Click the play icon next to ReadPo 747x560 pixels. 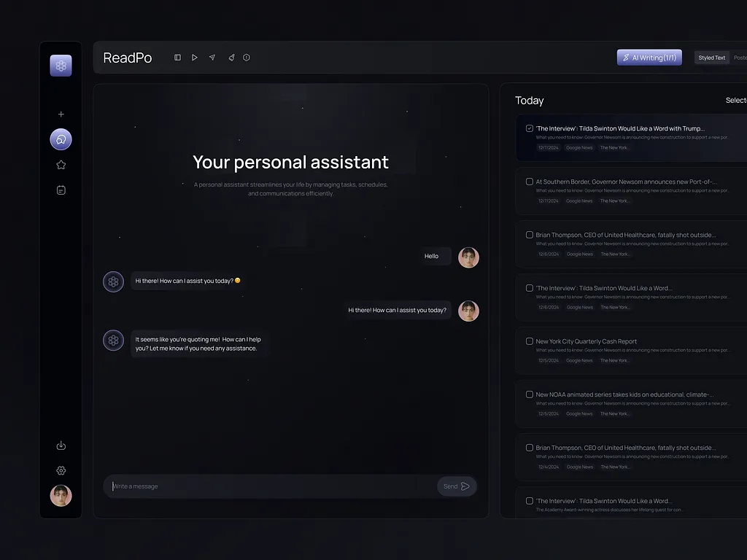194,57
